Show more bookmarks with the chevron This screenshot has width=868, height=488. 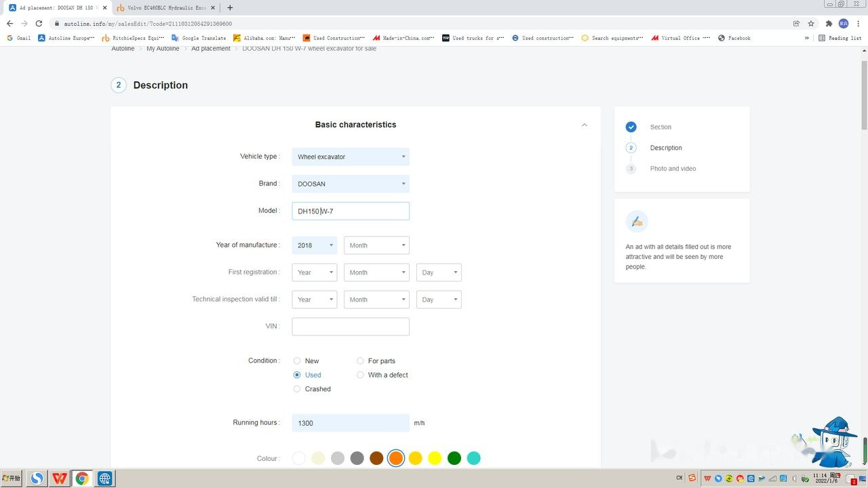pos(806,38)
